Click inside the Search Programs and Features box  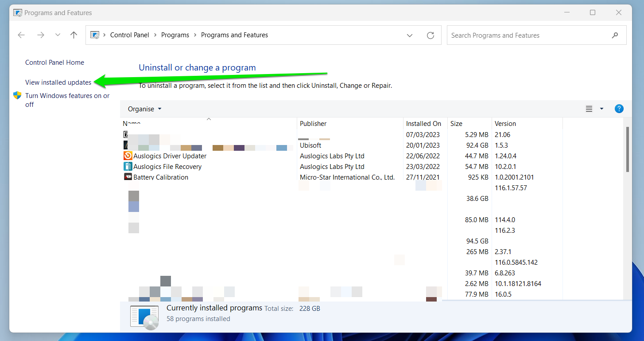(509, 35)
